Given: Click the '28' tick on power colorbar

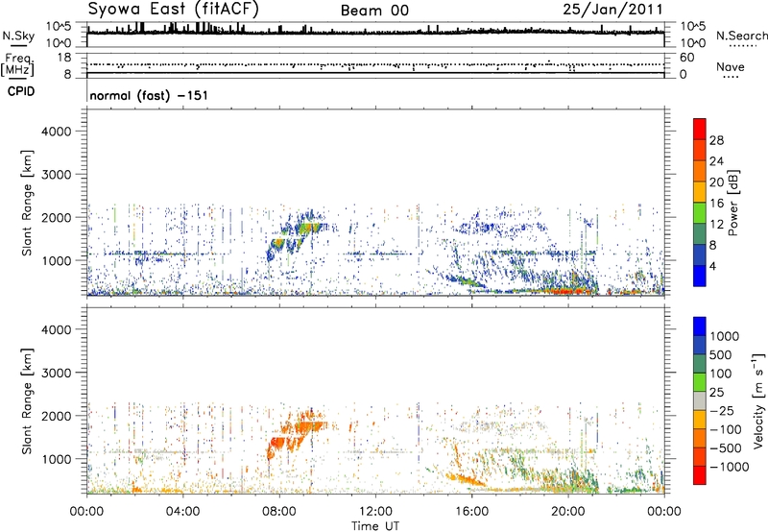Looking at the screenshot, I should pos(716,140).
